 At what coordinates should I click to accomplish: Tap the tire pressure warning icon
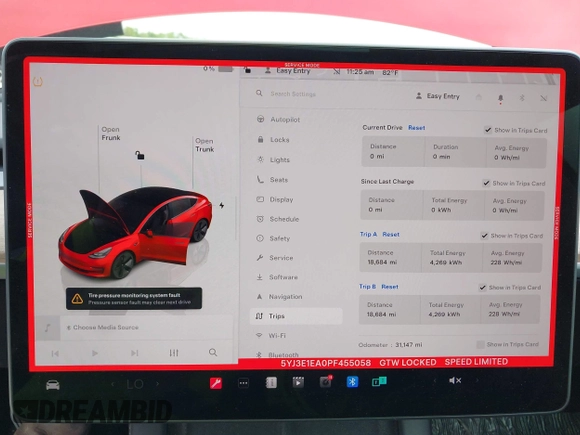(x=38, y=81)
